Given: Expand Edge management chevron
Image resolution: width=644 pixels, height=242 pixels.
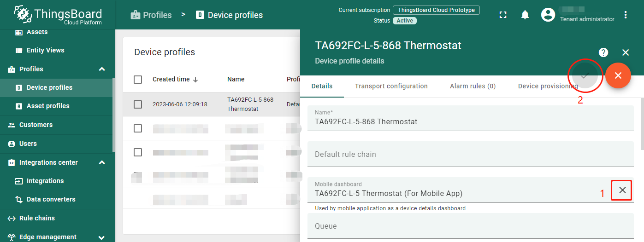Looking at the screenshot, I should pos(102,237).
